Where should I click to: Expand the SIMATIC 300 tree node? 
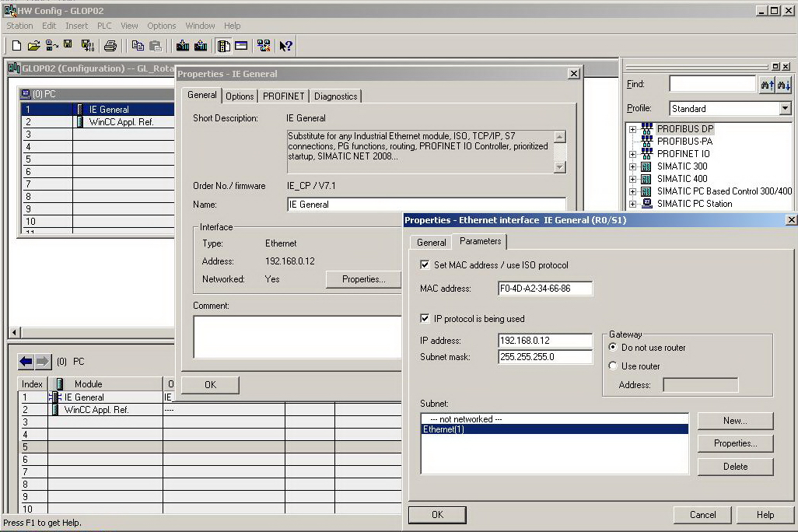click(x=632, y=166)
